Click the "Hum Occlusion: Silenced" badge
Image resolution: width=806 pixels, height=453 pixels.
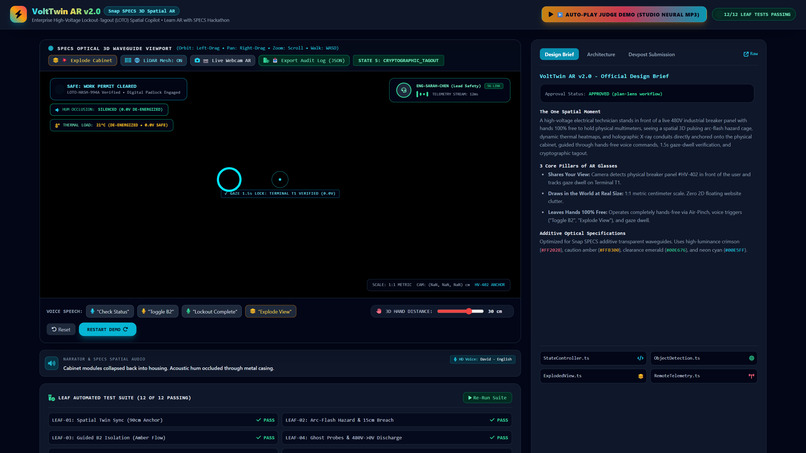pos(109,110)
